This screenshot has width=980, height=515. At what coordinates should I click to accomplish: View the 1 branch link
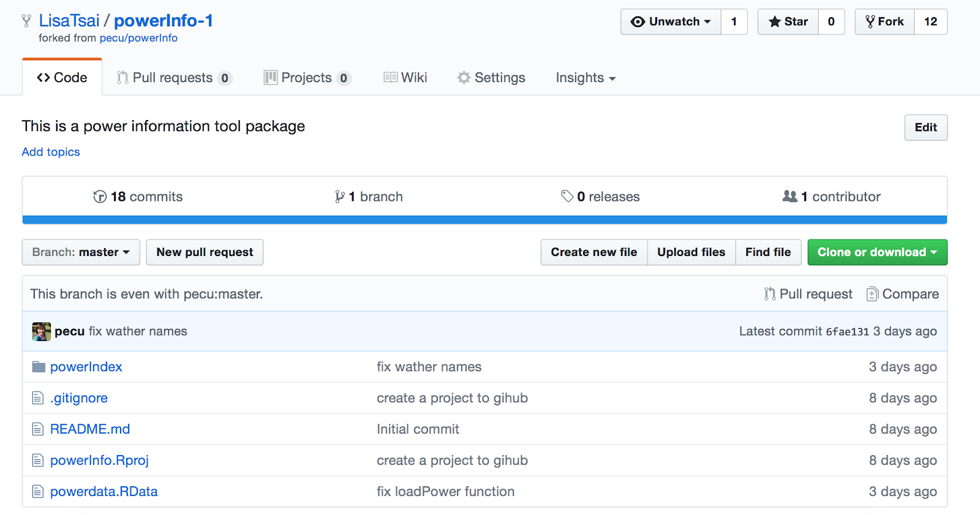(369, 197)
